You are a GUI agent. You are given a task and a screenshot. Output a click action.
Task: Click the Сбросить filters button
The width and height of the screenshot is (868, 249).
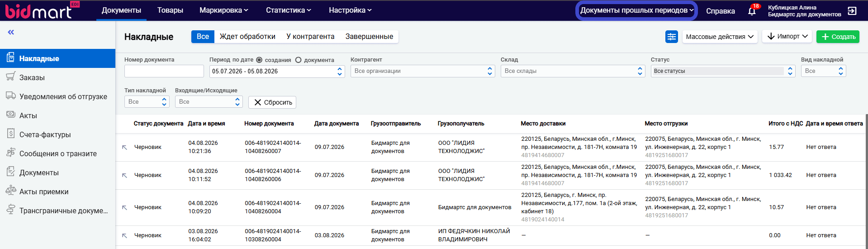tap(272, 102)
